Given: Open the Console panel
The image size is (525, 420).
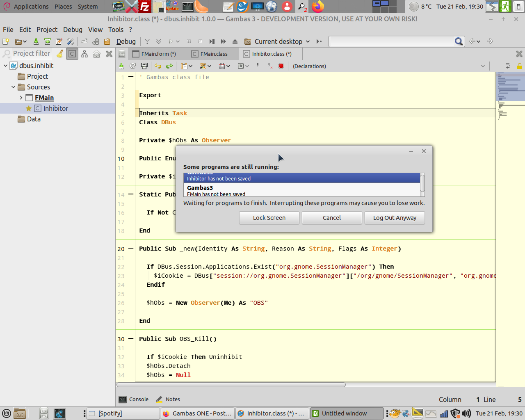Looking at the screenshot, I should (x=134, y=399).
